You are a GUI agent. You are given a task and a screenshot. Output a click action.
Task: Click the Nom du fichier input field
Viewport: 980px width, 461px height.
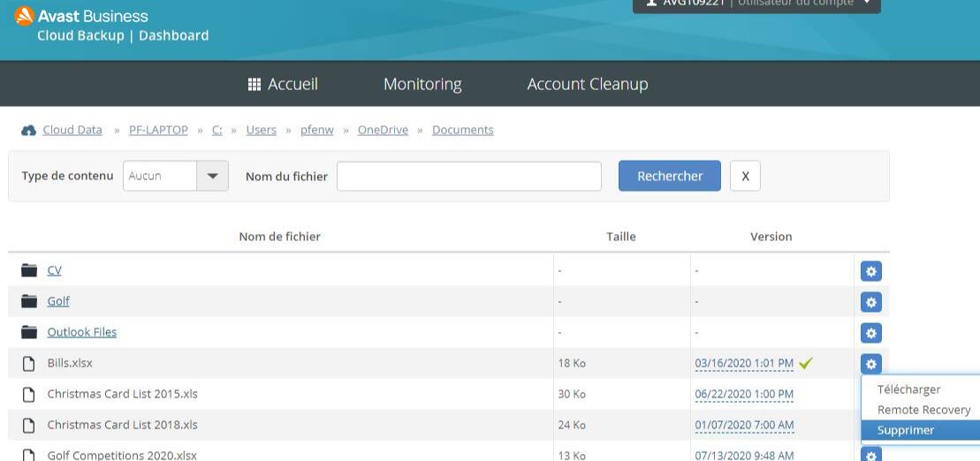click(468, 176)
